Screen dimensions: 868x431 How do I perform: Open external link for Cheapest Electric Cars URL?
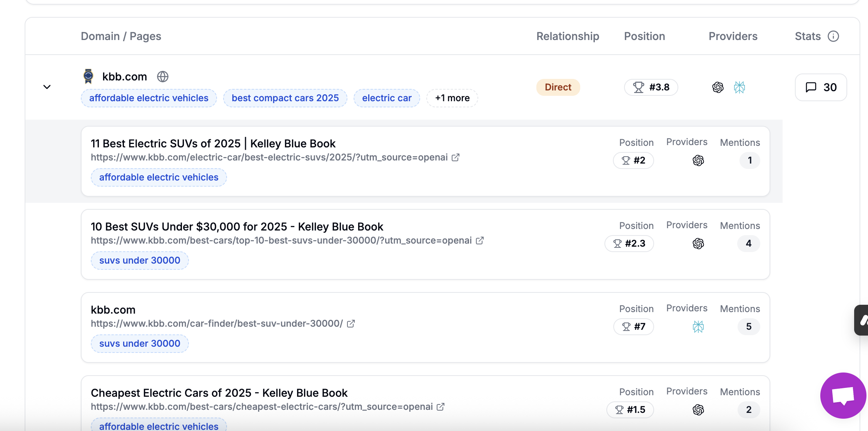coord(441,407)
